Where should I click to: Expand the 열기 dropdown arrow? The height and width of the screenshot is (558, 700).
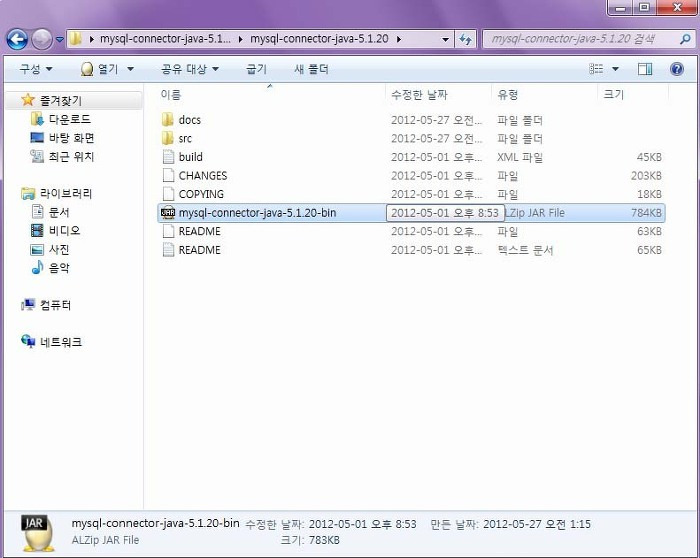[130, 69]
